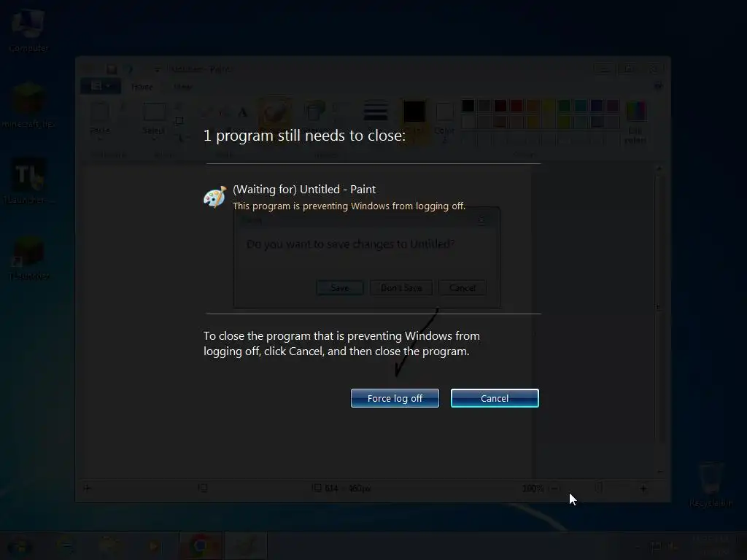Click the Paint Help icon
The height and width of the screenshot is (560, 747).
coord(658,86)
